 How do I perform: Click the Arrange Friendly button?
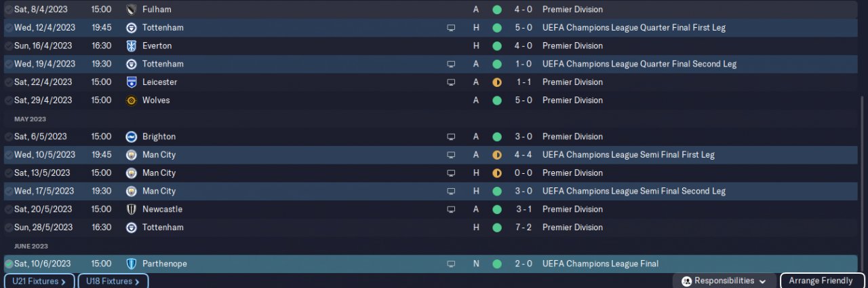pyautogui.click(x=822, y=281)
